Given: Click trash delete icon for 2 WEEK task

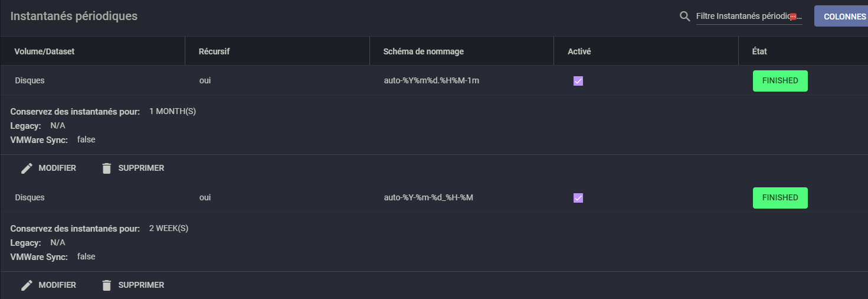Looking at the screenshot, I should click(107, 285).
